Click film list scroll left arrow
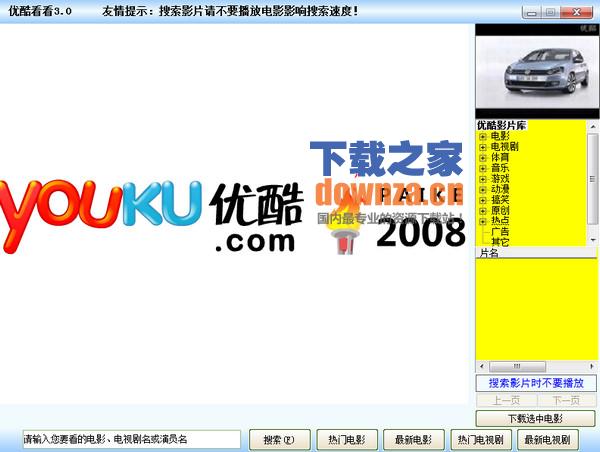 [481, 366]
